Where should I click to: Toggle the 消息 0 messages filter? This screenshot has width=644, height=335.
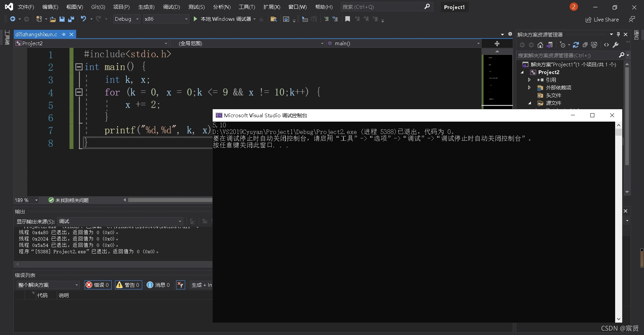click(158, 285)
